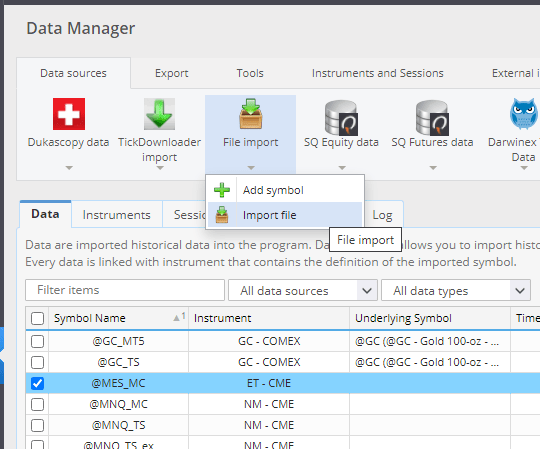The height and width of the screenshot is (449, 540).
Task: Expand the Darwinex Data dropdown arrow
Action: (x=524, y=168)
